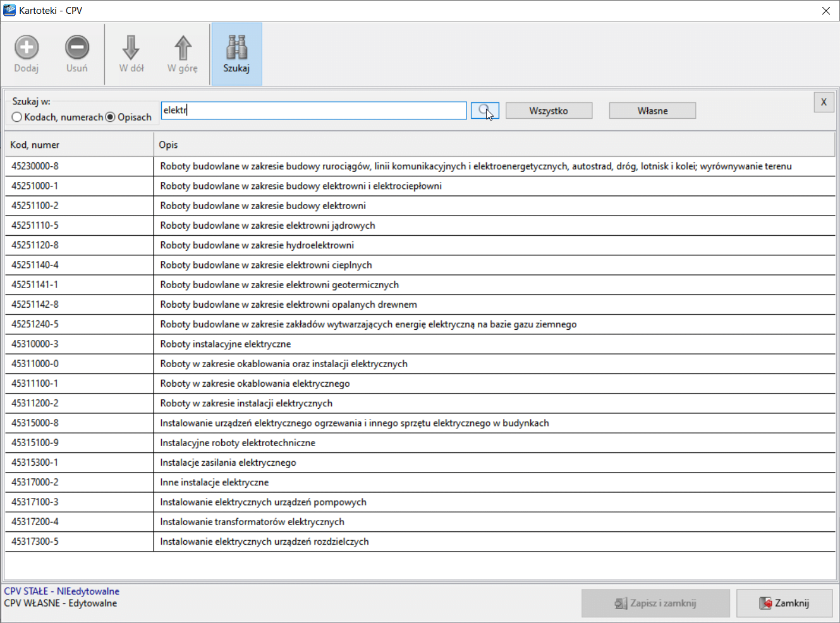Screen dimensions: 840x623
Task: Click the Dodaj plus icon
Action: click(27, 47)
